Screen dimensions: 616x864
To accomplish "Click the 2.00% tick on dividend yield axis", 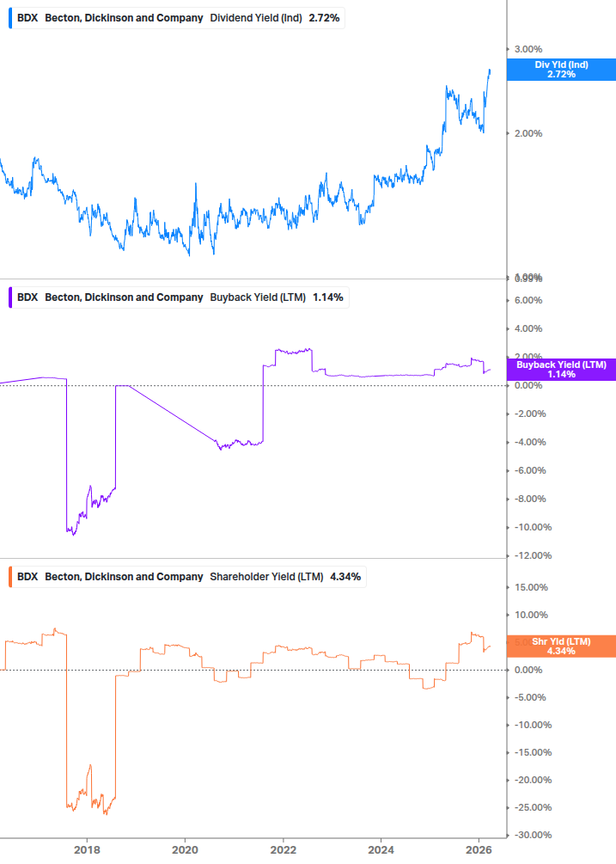I will [x=528, y=133].
